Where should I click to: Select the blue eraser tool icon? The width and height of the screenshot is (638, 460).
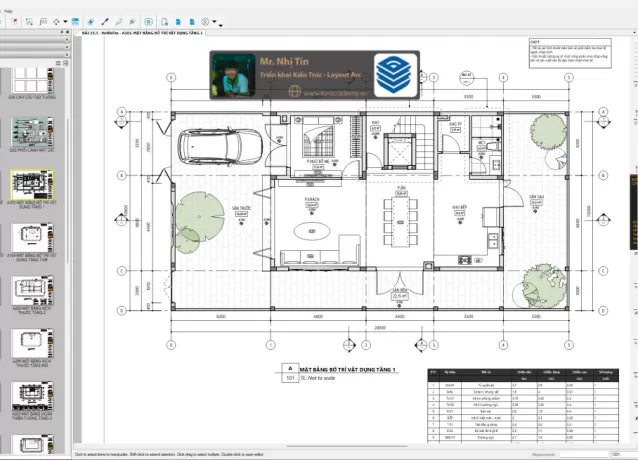pyautogui.click(x=91, y=22)
